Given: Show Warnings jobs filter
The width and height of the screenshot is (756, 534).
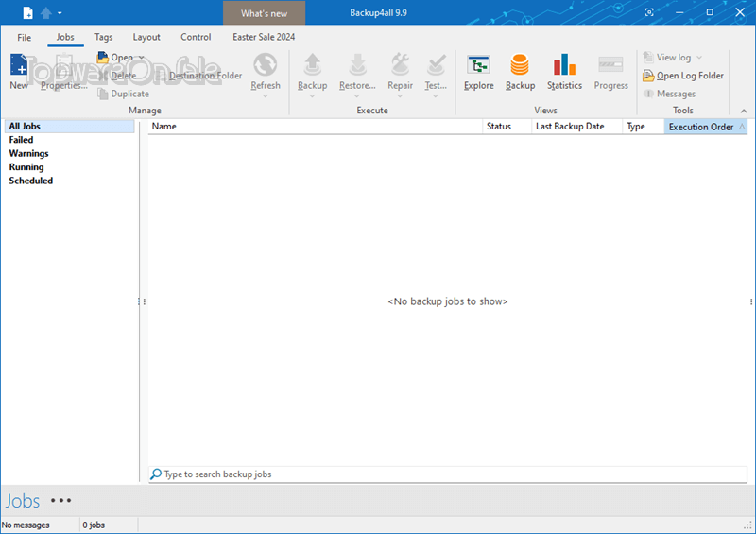Looking at the screenshot, I should click(29, 153).
